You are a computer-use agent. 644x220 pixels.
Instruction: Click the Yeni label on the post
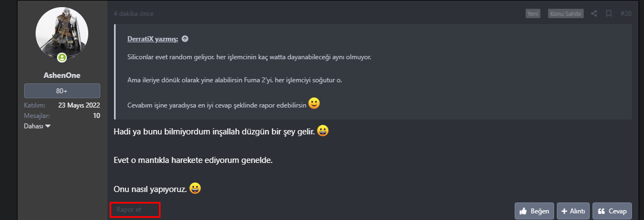point(533,14)
